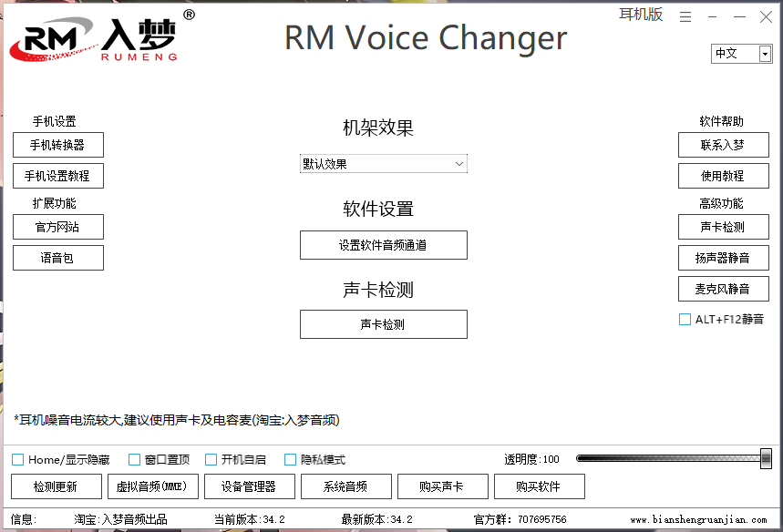Open 设备管理器 button
The width and height of the screenshot is (783, 532).
point(250,486)
